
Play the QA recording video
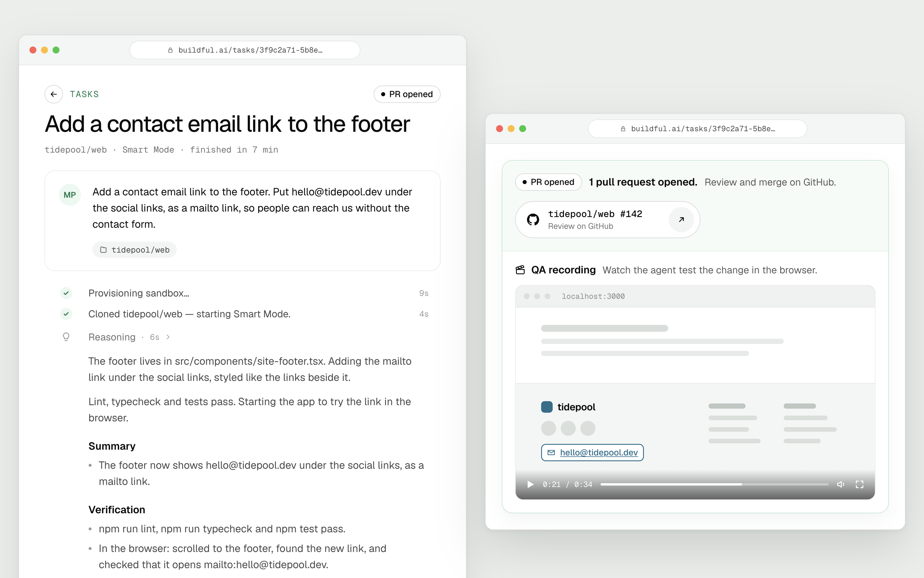[x=530, y=484]
